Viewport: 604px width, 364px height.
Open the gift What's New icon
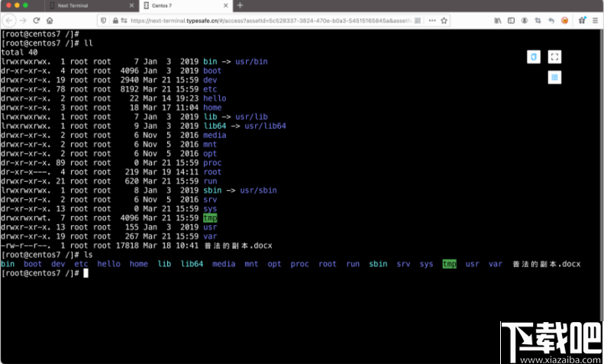[582, 21]
